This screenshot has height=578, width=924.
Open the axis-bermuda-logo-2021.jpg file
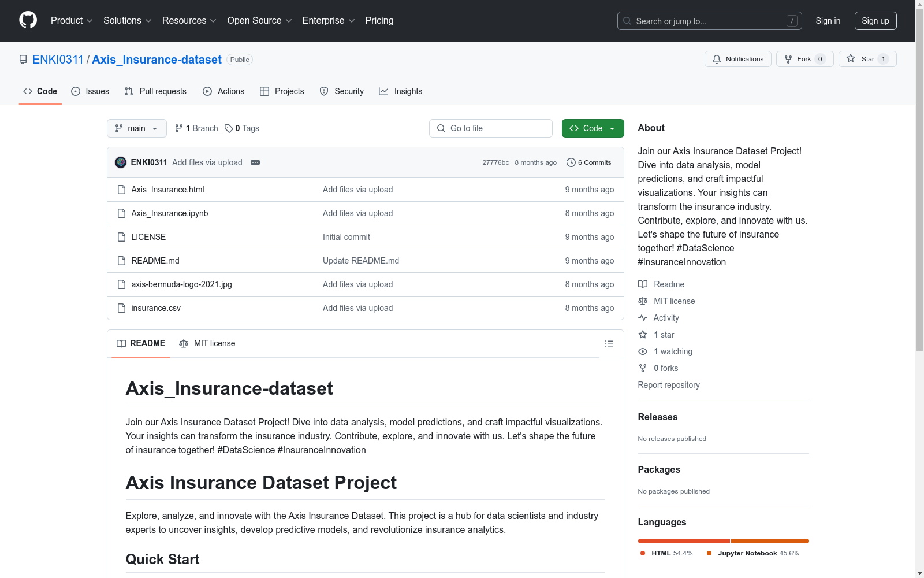point(181,284)
